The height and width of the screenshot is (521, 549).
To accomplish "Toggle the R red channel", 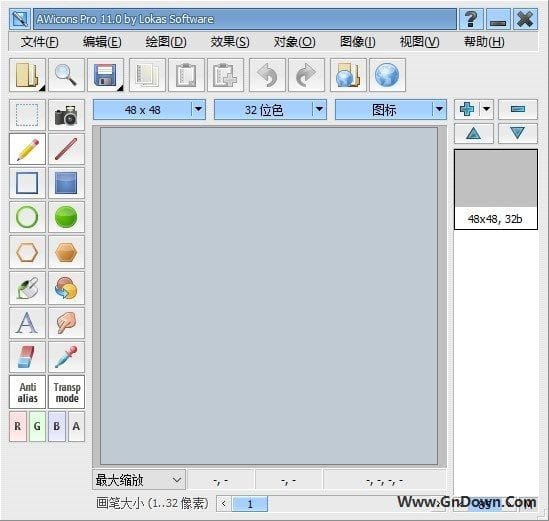I will pyautogui.click(x=18, y=426).
